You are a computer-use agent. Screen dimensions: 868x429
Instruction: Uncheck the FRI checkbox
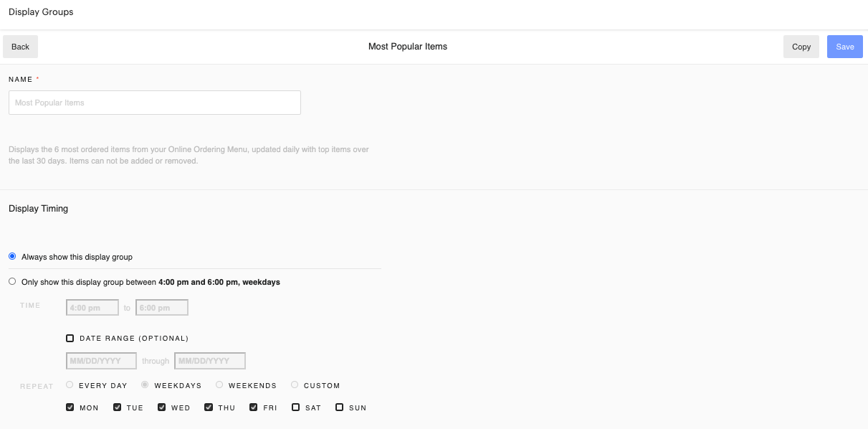tap(254, 407)
